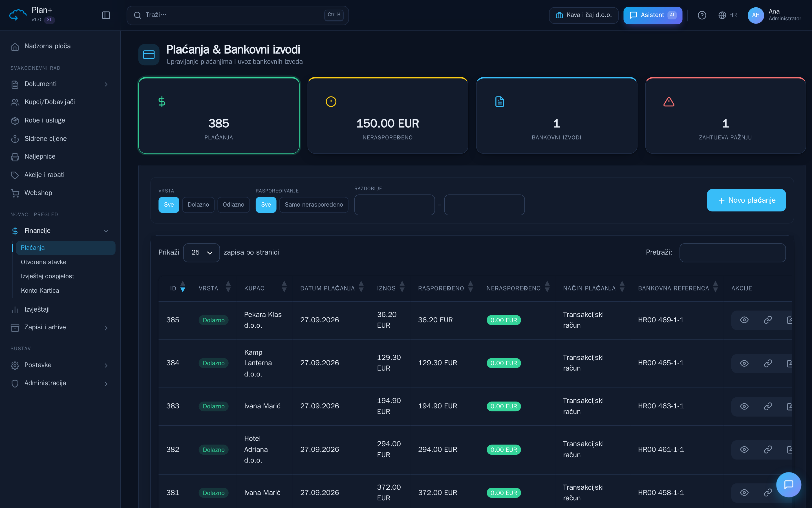Select Sve under Raspoređivanje filter
This screenshot has height=508, width=812.
(266, 205)
